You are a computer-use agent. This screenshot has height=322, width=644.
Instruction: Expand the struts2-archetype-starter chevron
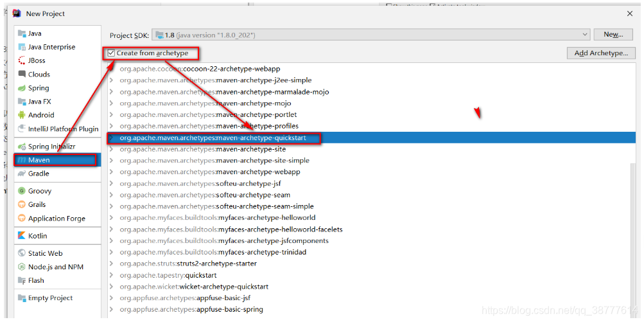point(111,264)
